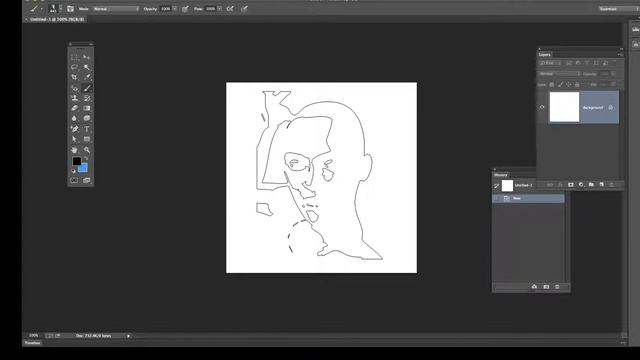Select the Spot Healing Brush tool

coord(74,88)
